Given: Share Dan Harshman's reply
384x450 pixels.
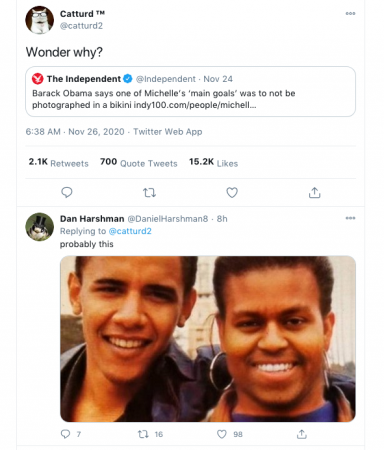Looking at the screenshot, I should 302,434.
